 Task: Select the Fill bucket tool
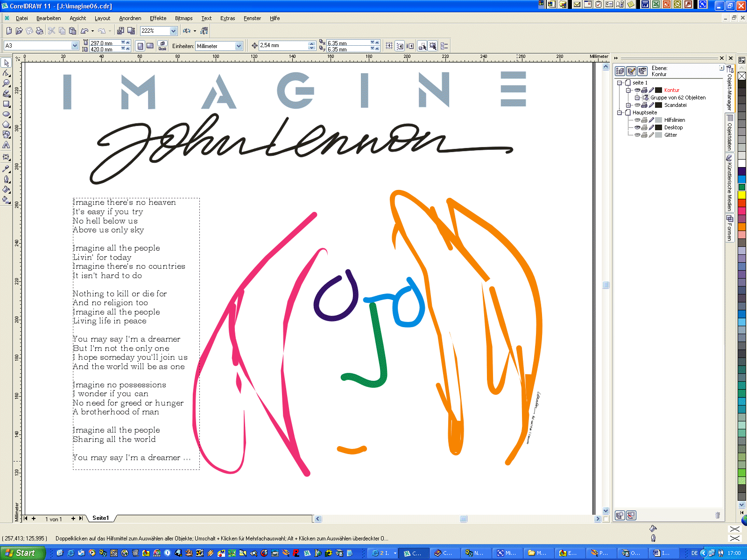7,189
